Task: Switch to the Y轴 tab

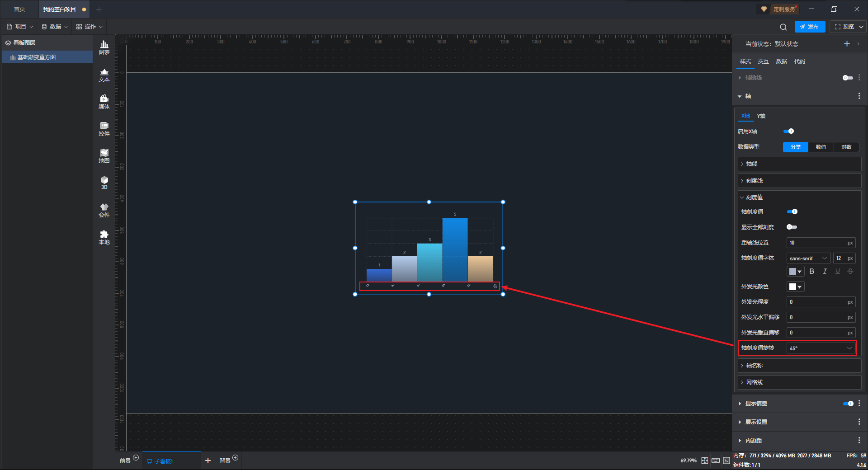Action: pos(761,116)
